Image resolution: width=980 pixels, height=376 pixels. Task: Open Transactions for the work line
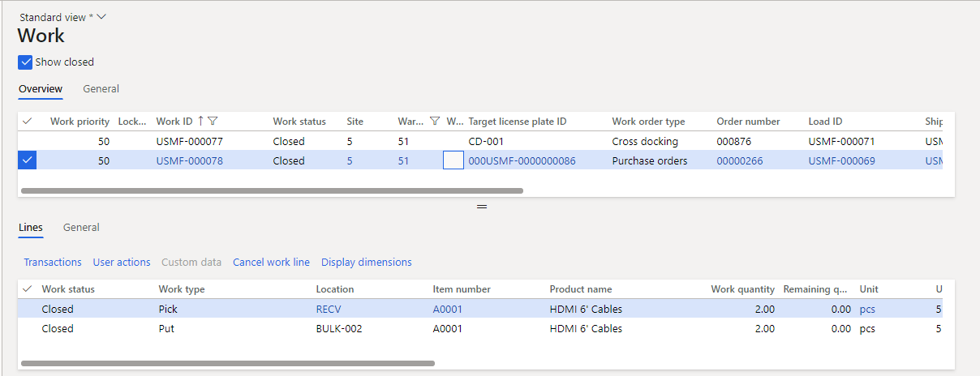pos(53,262)
